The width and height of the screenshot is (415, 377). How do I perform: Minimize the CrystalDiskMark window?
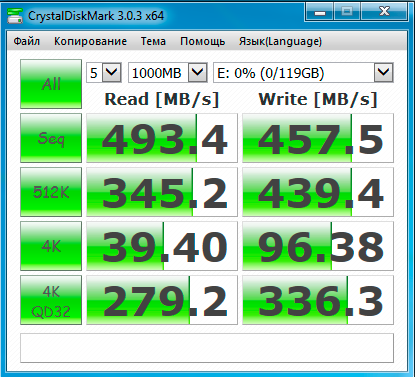(319, 12)
